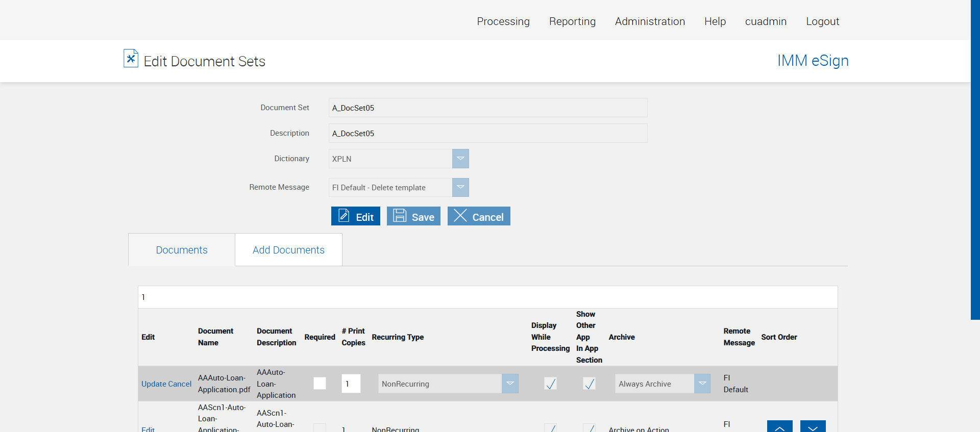Viewport: 980px width, 432px height.
Task: Click the Logout link
Action: pyautogui.click(x=822, y=21)
